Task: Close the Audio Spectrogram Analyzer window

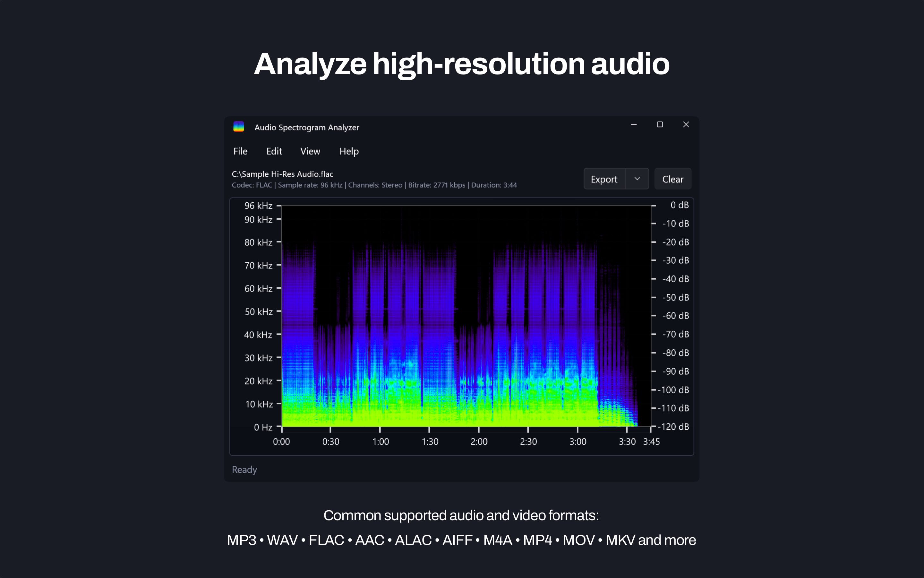Action: [686, 125]
